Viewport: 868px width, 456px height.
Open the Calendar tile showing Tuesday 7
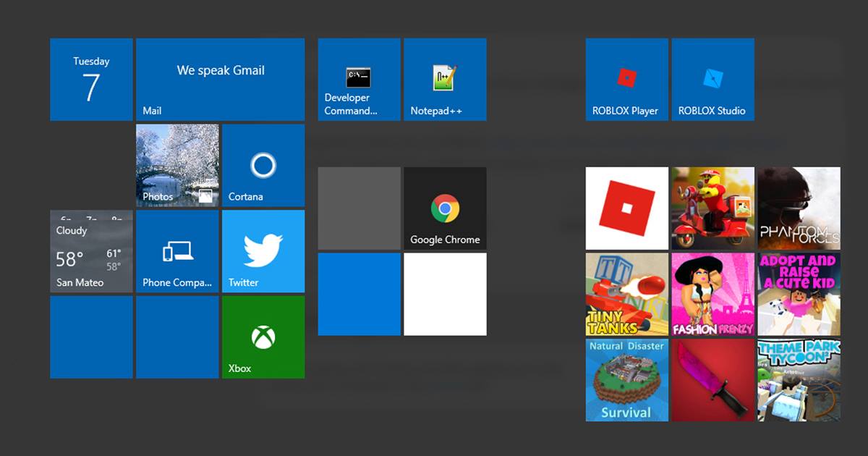click(x=91, y=80)
